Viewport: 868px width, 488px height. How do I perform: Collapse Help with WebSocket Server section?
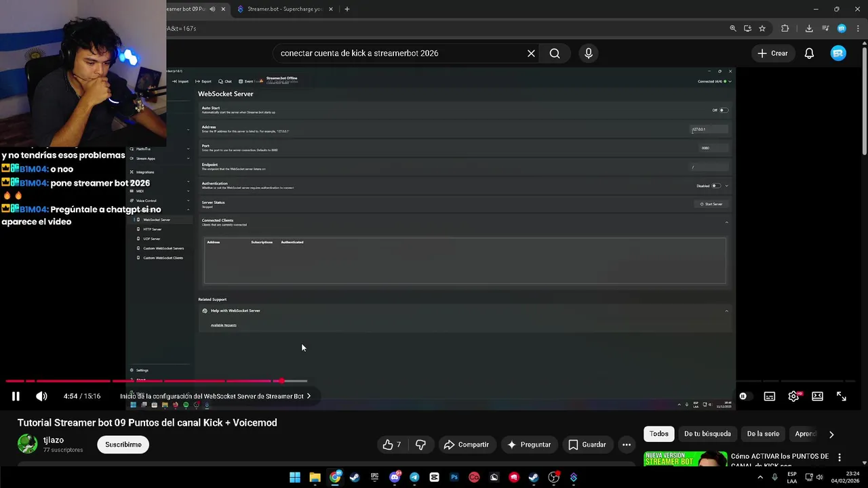pos(726,311)
